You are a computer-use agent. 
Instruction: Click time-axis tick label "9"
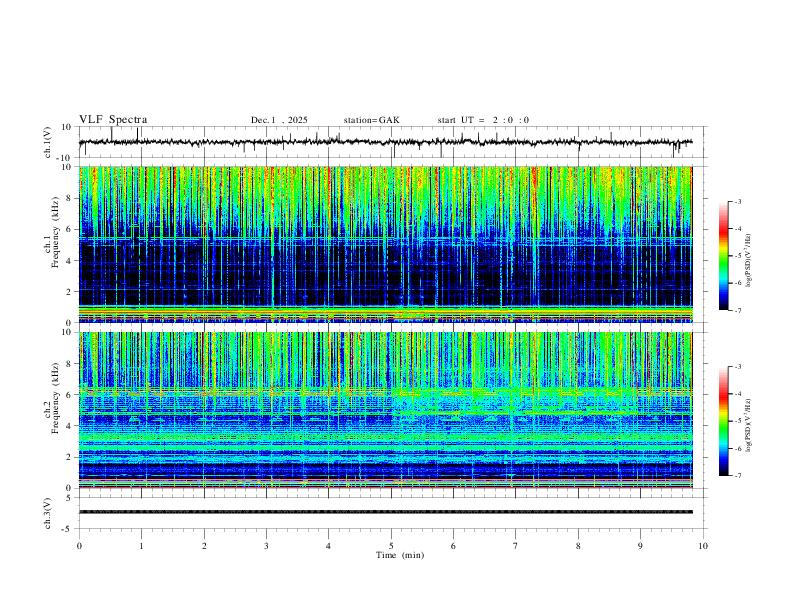640,546
